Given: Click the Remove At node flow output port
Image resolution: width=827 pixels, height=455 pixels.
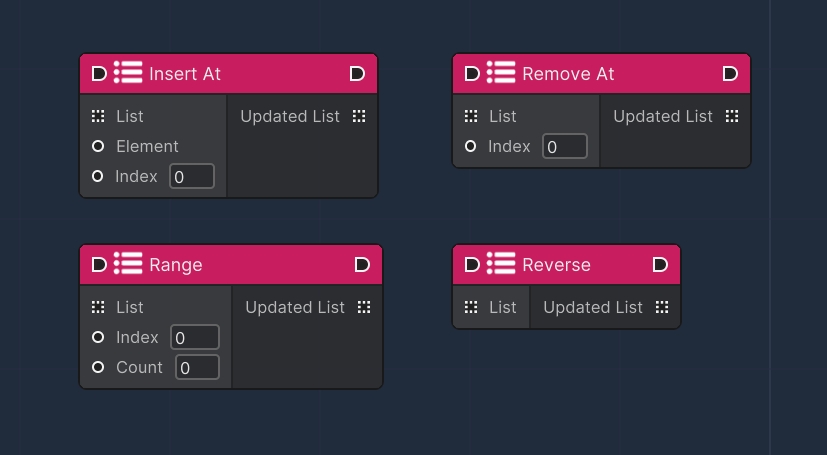Looking at the screenshot, I should coord(730,74).
